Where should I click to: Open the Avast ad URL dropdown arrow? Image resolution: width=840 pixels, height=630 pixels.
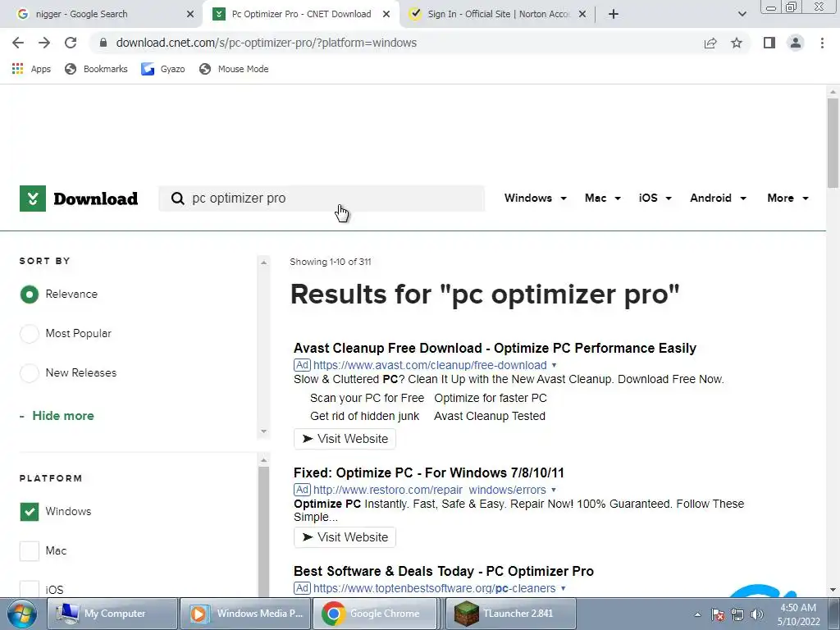tap(554, 365)
